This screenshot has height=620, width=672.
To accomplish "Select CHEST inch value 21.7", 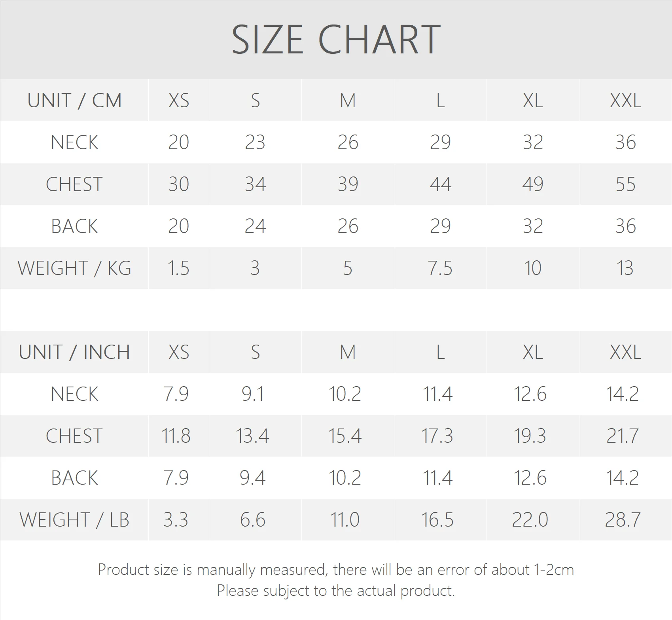I will tap(622, 436).
